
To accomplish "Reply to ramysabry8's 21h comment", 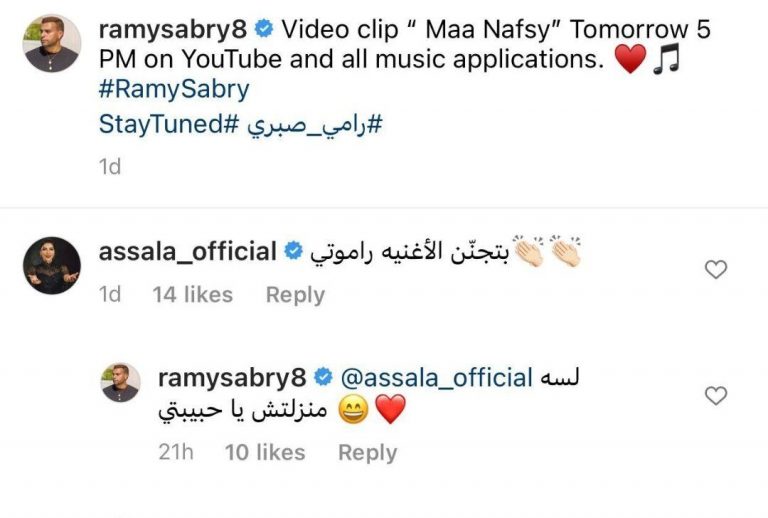I will click(367, 452).
